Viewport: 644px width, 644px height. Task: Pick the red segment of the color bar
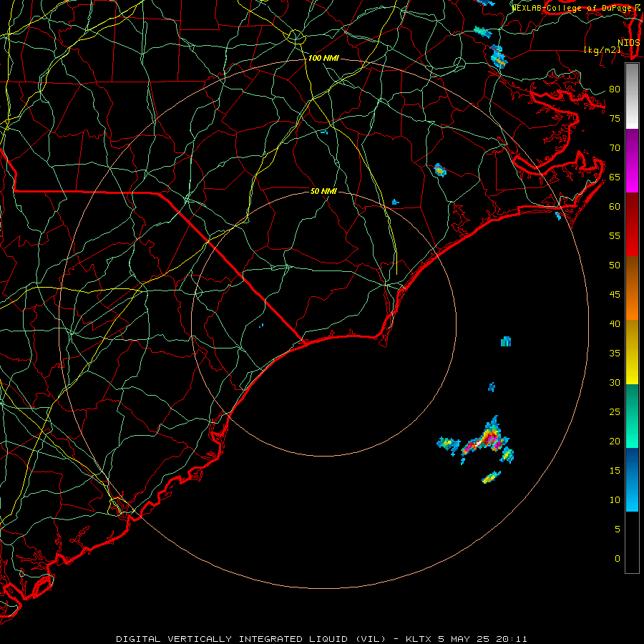(x=632, y=225)
